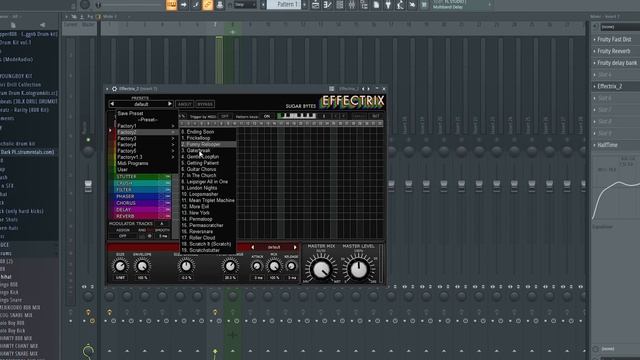
Task: Open the mixer icon in toolbar
Action: point(352,5)
